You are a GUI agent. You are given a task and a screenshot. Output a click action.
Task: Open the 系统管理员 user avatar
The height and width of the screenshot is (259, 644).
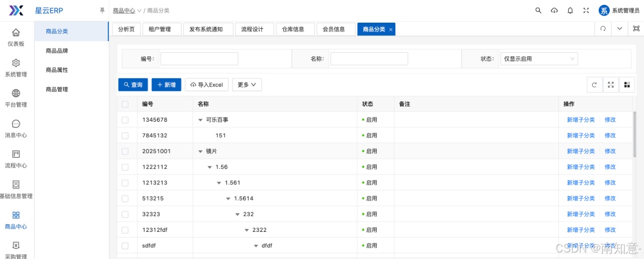(604, 10)
